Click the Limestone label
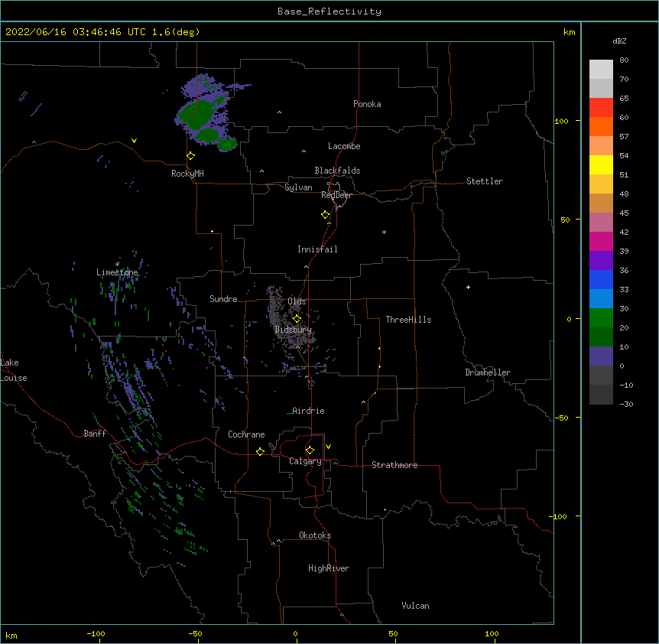 [x=117, y=272]
